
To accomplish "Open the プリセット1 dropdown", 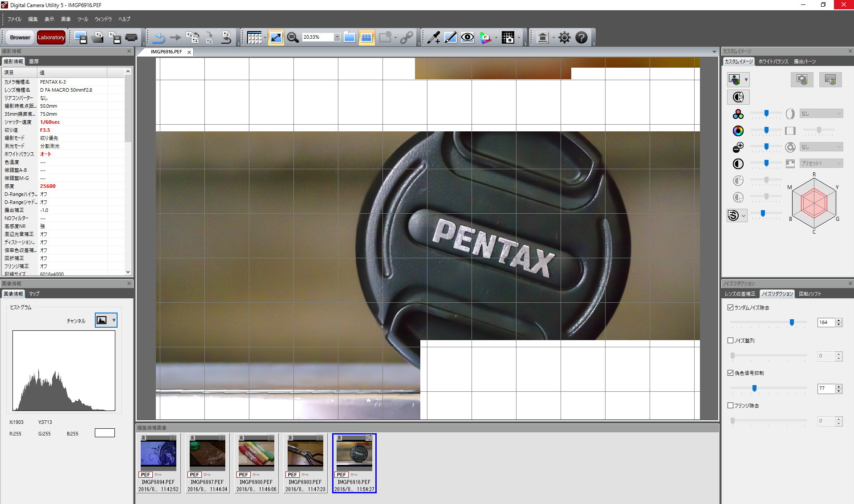I will coord(821,163).
